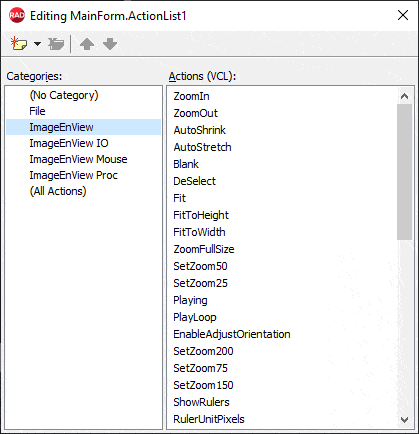Image resolution: width=419 pixels, height=434 pixels.
Task: Close the Editing ActionList1 dialog
Action: [x=403, y=15]
